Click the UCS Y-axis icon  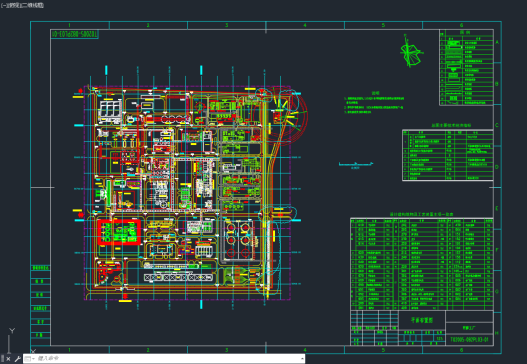click(12, 331)
